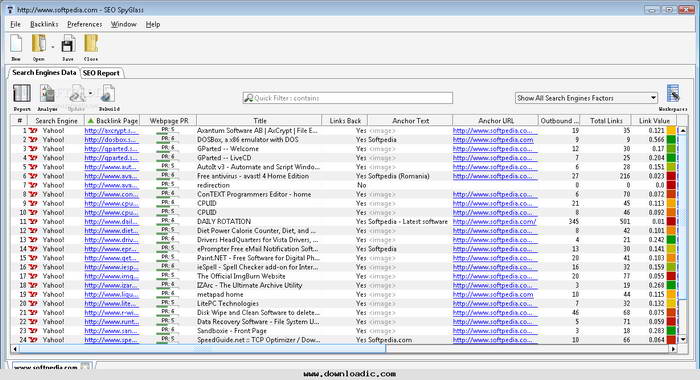This screenshot has width=700, height=380.
Task: Open the Help menu
Action: 153,24
